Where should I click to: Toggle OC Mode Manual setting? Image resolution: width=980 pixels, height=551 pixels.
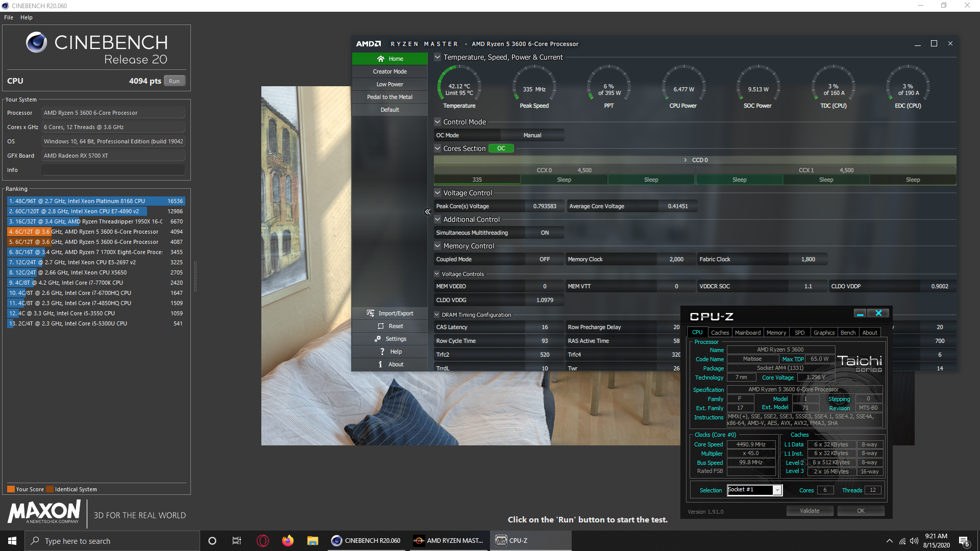click(x=532, y=135)
